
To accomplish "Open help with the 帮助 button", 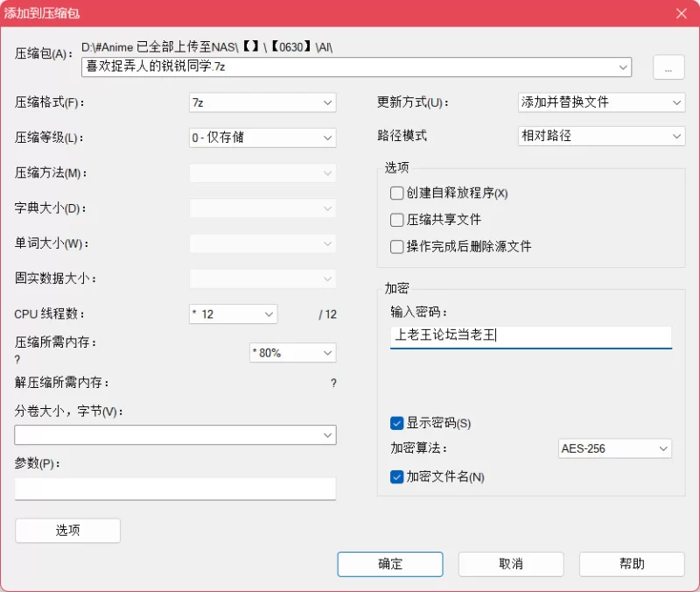I will point(632,564).
